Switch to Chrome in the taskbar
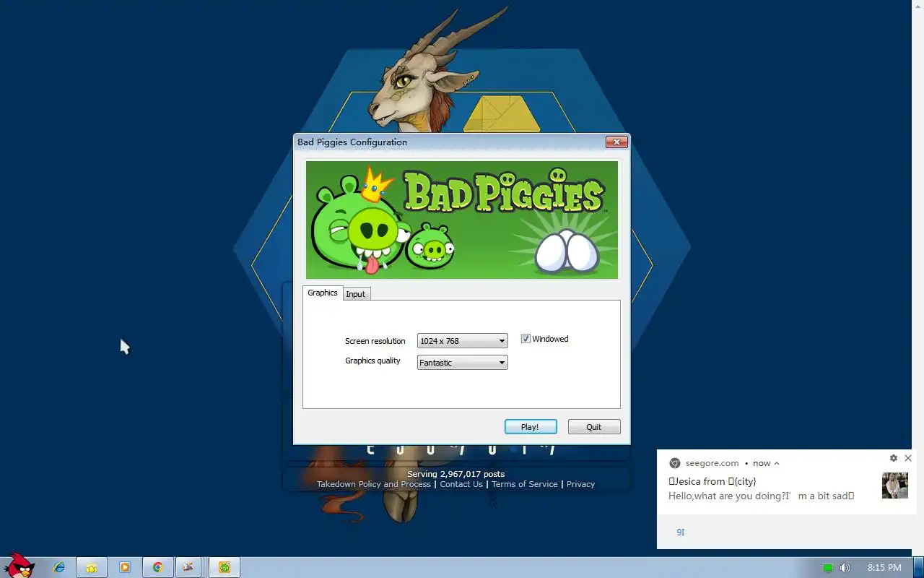Image resolution: width=924 pixels, height=578 pixels. click(x=157, y=567)
